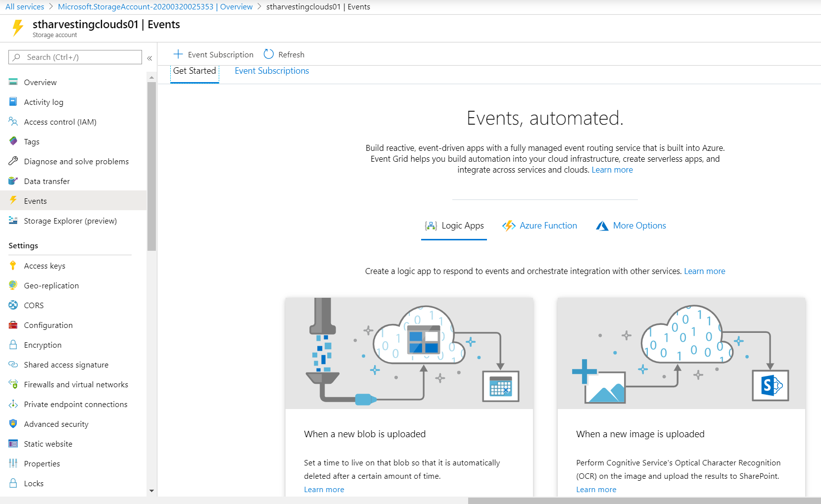The height and width of the screenshot is (504, 821).
Task: Select the Azure Function tab
Action: tap(539, 226)
